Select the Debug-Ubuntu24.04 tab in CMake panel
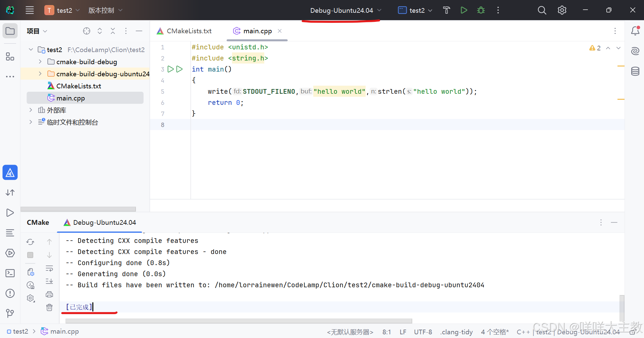The image size is (644, 338). pyautogui.click(x=100, y=223)
